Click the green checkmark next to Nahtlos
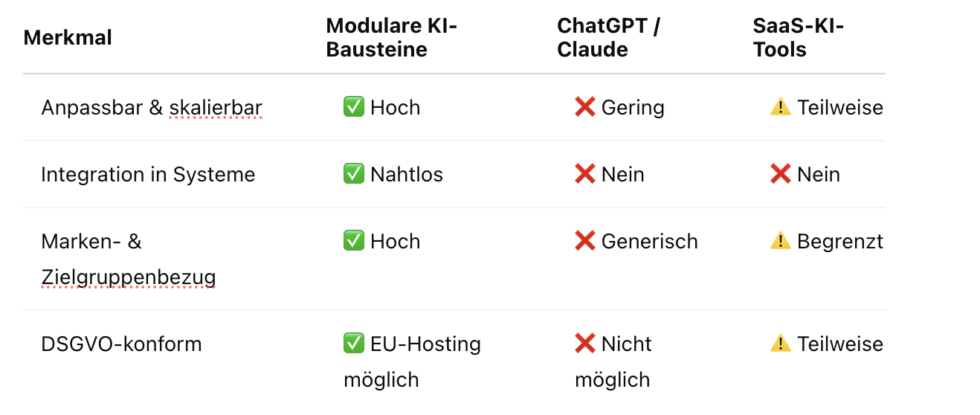 [x=353, y=174]
